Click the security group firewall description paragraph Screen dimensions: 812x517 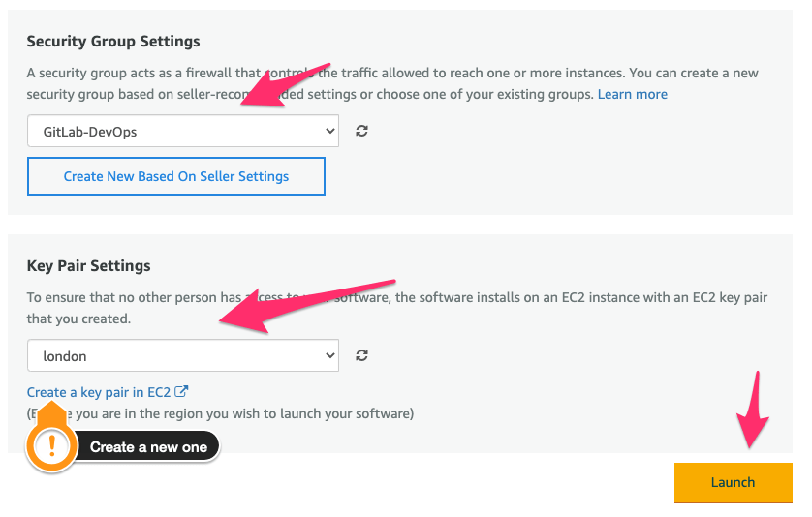[388, 83]
